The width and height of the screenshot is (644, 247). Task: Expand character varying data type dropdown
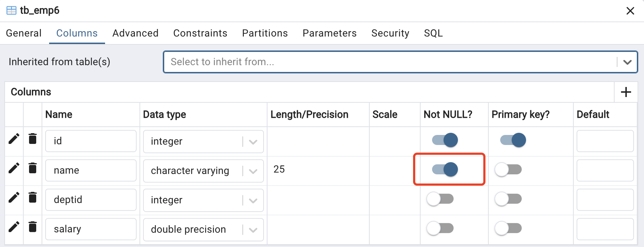click(253, 171)
